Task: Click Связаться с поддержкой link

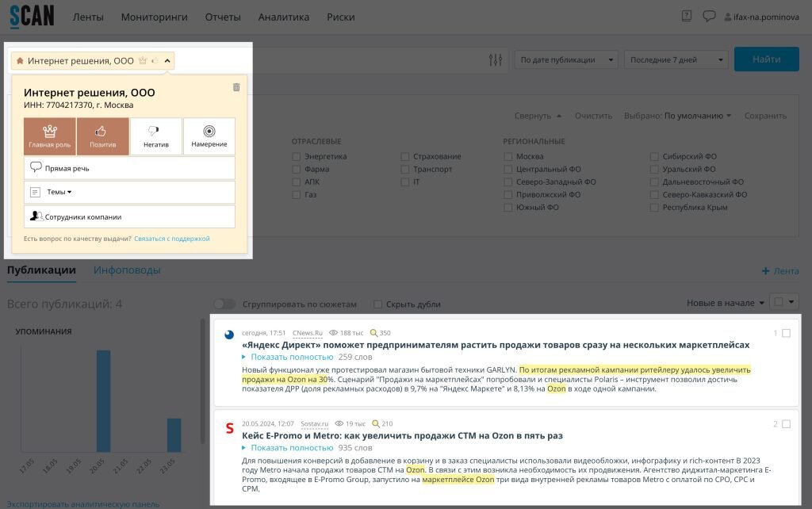Action: point(172,239)
